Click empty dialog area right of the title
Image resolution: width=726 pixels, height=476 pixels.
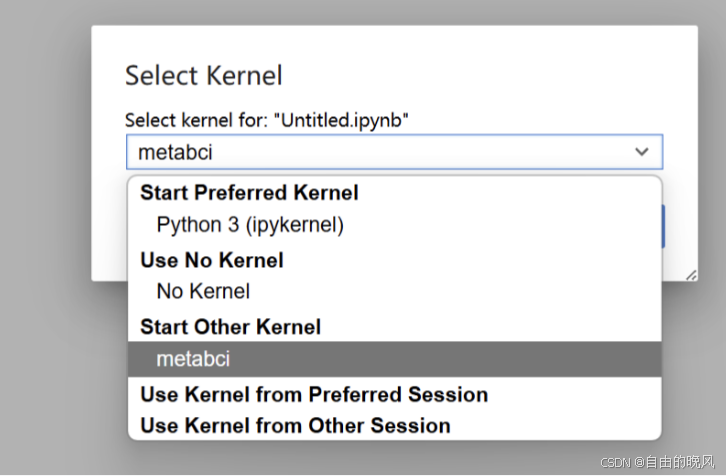pyautogui.click(x=480, y=75)
